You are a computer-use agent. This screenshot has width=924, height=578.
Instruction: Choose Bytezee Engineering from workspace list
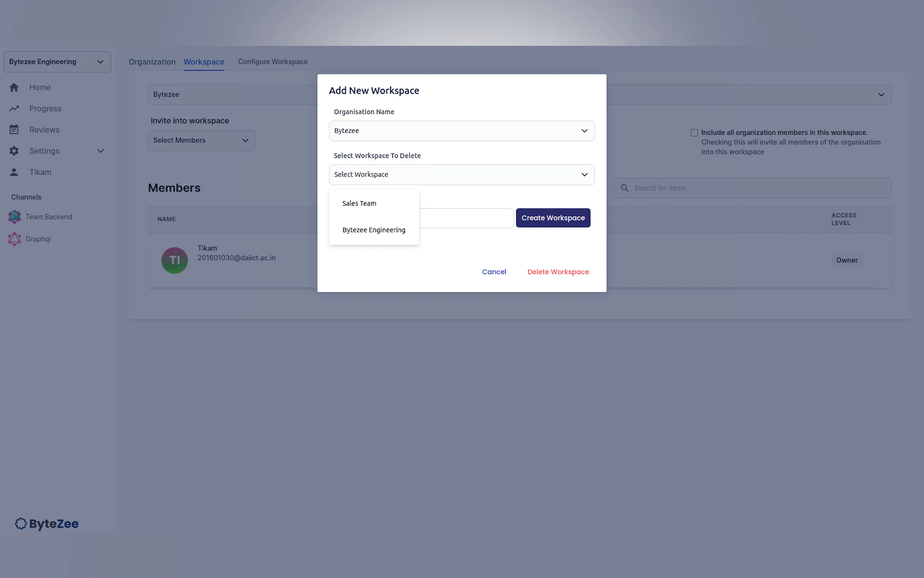[x=374, y=230]
